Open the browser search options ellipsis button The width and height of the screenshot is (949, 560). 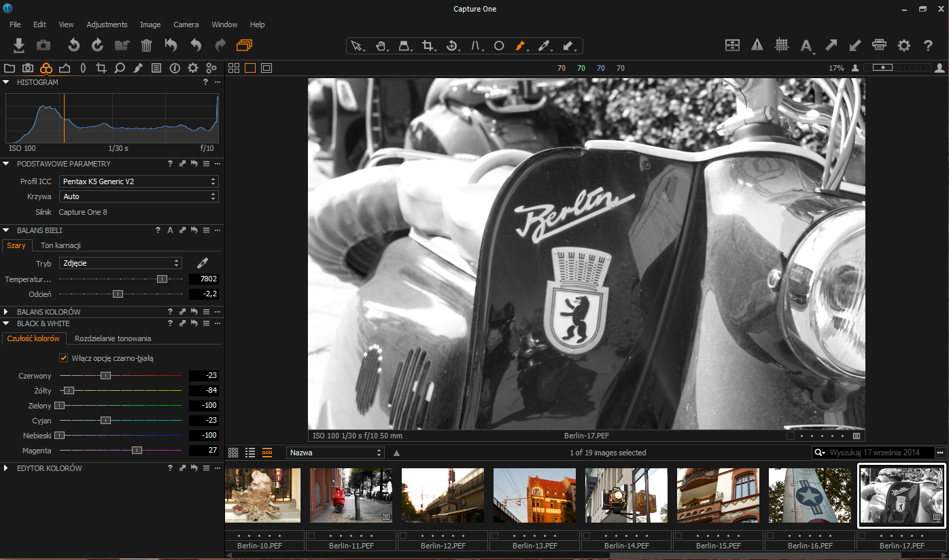tap(940, 453)
